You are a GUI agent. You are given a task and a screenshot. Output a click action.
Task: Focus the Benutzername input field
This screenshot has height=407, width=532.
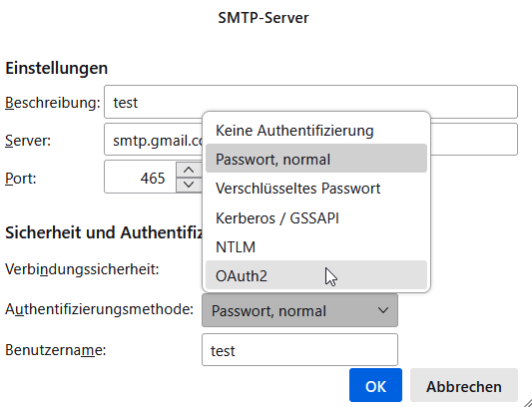click(299, 350)
